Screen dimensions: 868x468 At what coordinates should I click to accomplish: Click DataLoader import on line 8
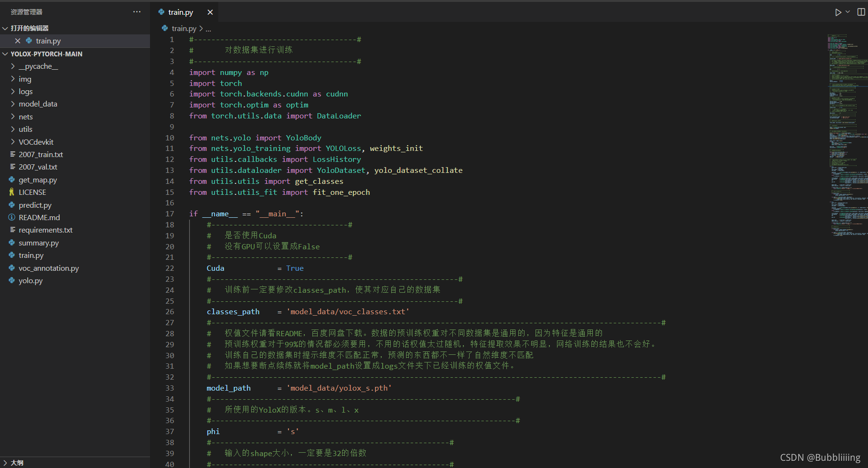tap(339, 116)
